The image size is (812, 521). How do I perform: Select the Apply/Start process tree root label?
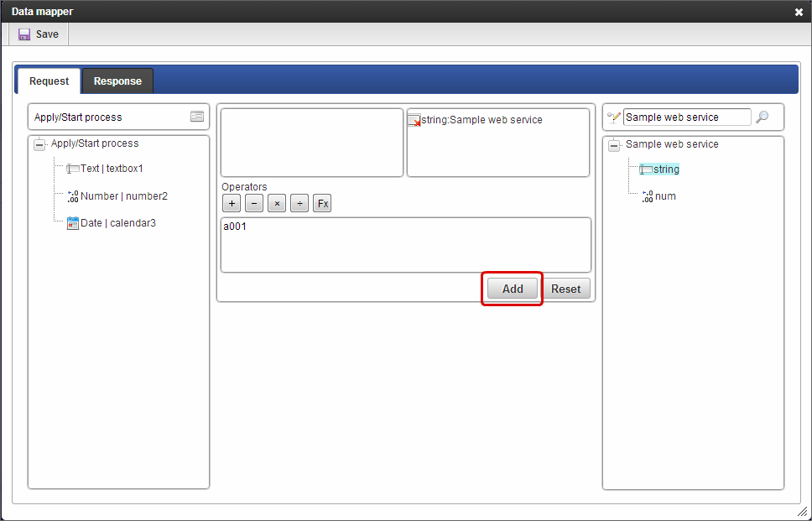[95, 143]
